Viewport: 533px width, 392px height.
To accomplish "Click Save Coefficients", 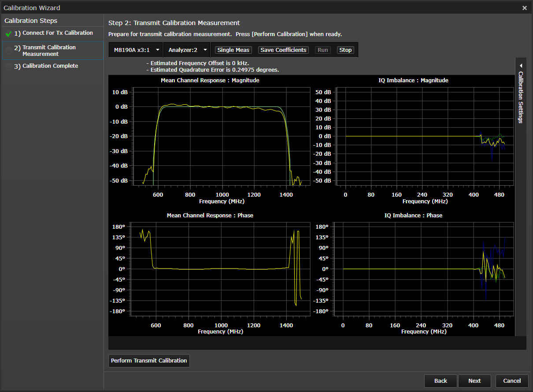I will (283, 50).
